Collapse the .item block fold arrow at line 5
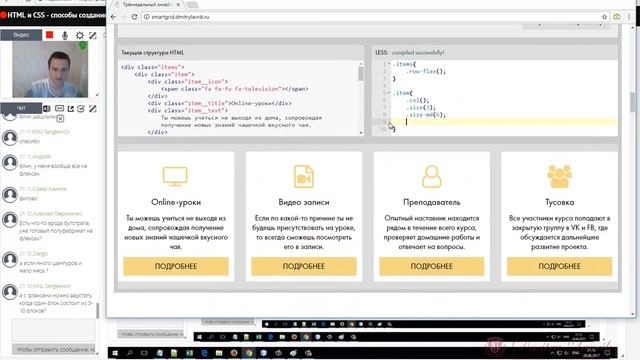The width and height of the screenshot is (640, 360). click(x=389, y=93)
